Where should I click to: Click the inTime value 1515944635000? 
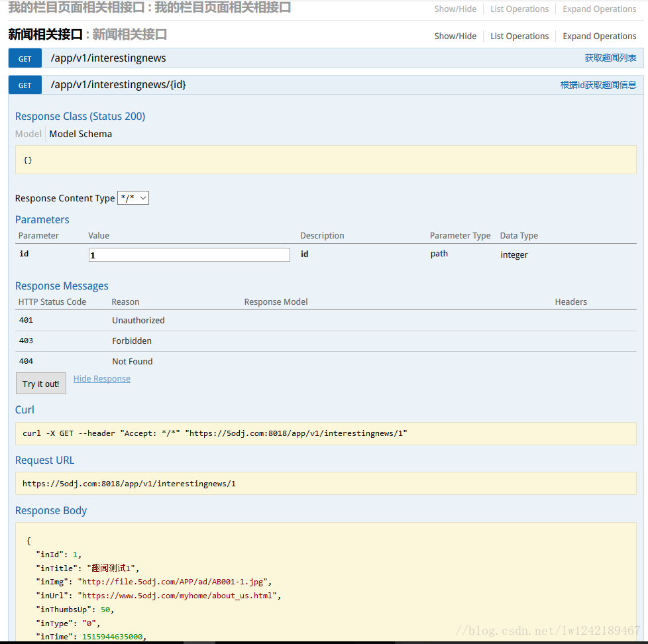[113, 637]
